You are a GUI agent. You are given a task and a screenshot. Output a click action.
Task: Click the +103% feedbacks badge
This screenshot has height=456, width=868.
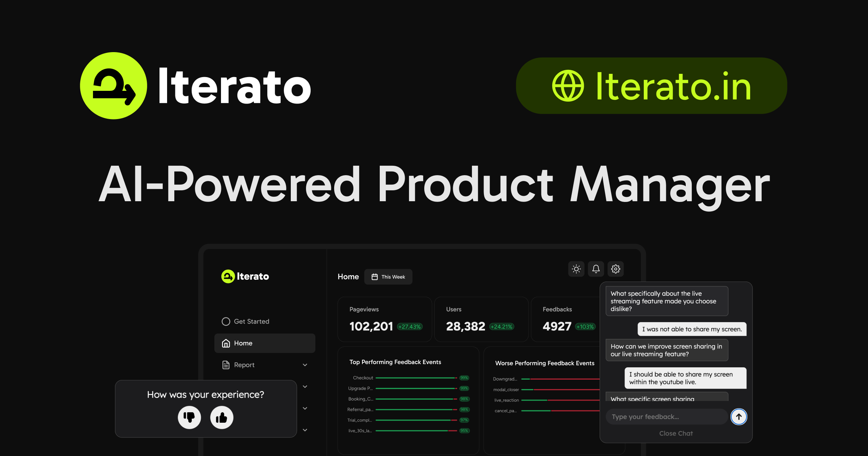click(x=585, y=326)
